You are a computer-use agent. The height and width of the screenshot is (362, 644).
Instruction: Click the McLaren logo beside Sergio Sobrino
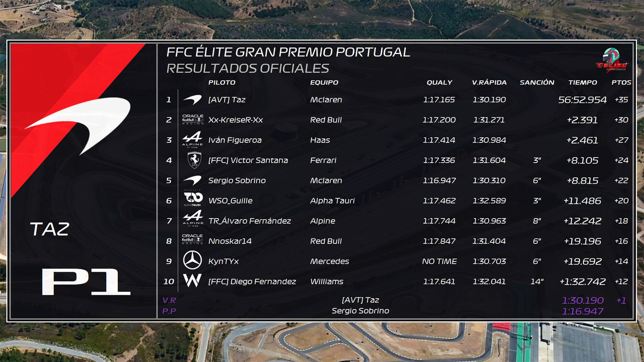(192, 180)
